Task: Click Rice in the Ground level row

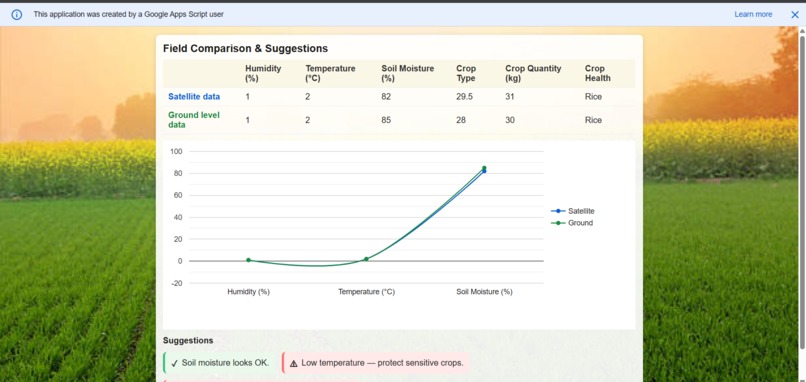Action: [593, 120]
